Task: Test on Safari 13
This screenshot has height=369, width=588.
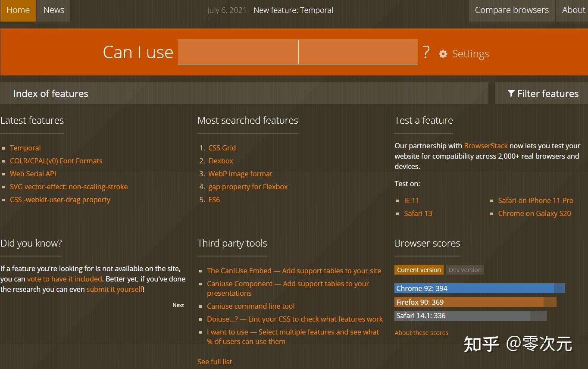Action: click(418, 213)
